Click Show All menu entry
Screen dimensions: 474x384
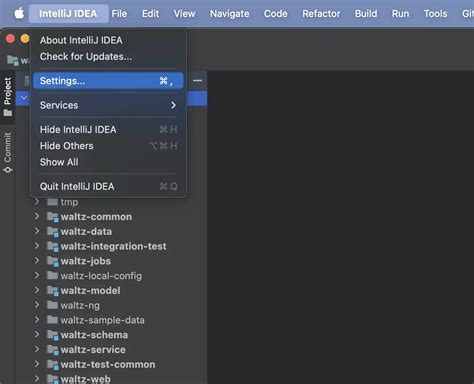coord(108,162)
